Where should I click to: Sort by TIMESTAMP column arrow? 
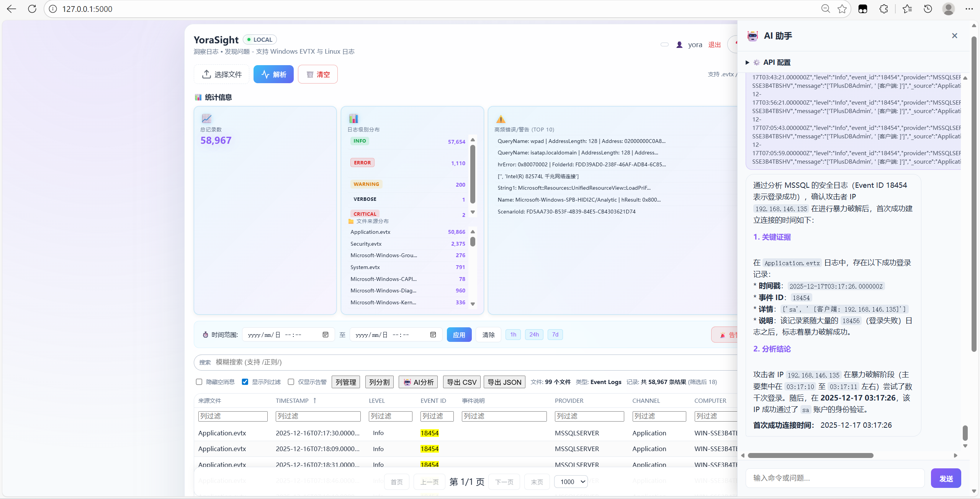[315, 401]
